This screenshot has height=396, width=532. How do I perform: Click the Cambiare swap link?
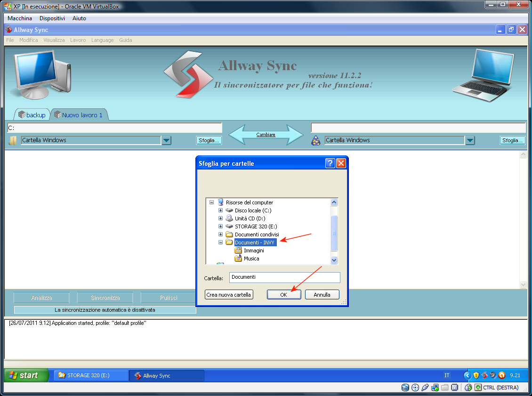266,135
